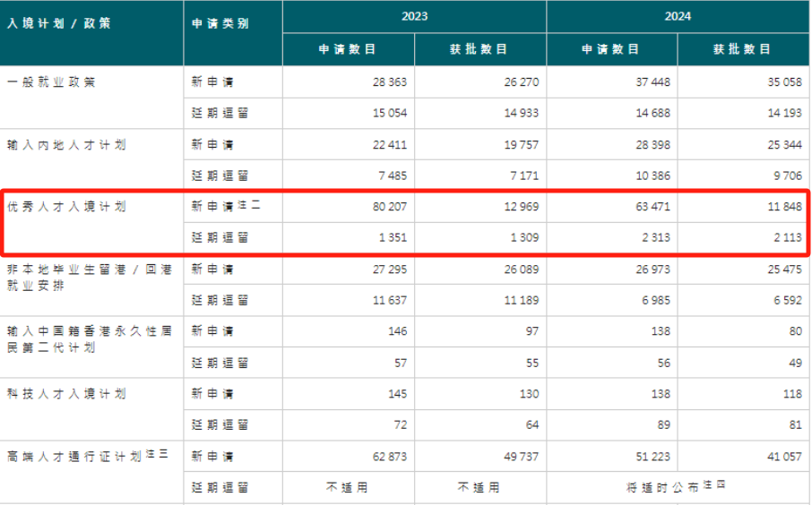Open the 注四 footnote beside 将适时公布

point(714,484)
